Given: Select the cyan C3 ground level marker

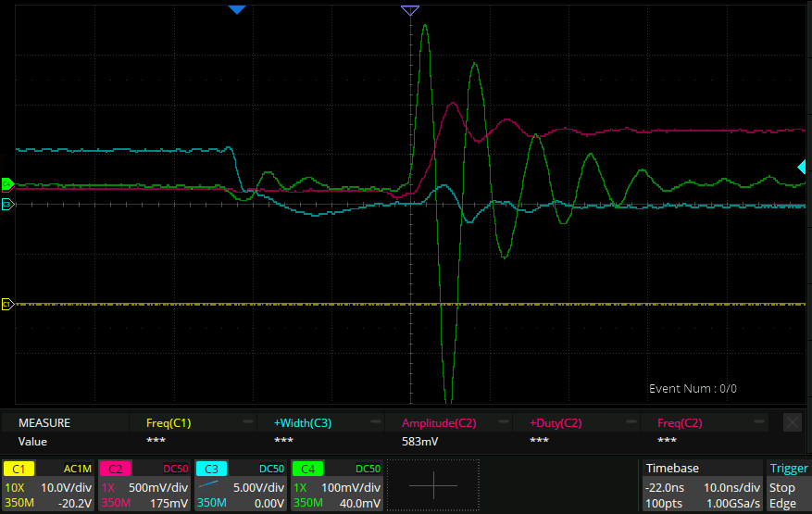Looking at the screenshot, I should point(6,204).
